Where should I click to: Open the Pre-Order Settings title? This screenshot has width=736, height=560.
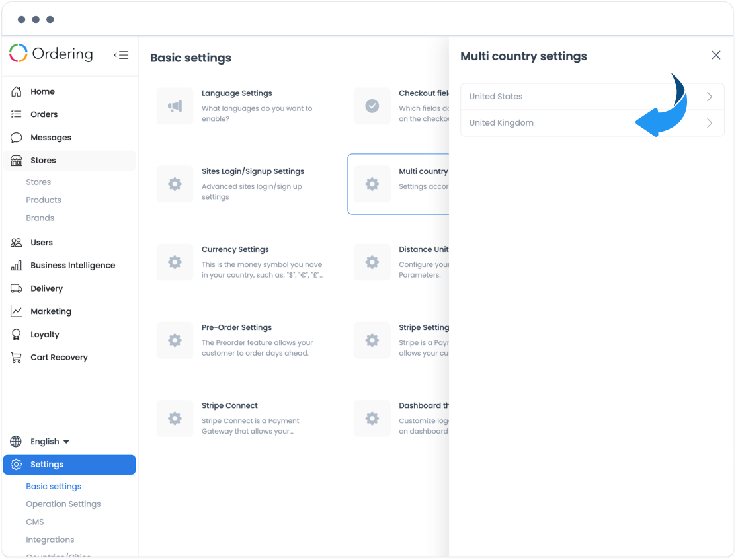(237, 327)
